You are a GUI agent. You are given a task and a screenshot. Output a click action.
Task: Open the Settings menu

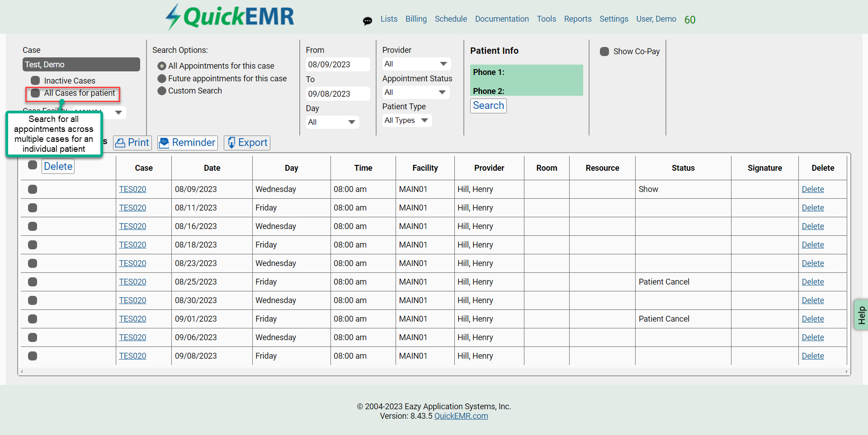[614, 19]
